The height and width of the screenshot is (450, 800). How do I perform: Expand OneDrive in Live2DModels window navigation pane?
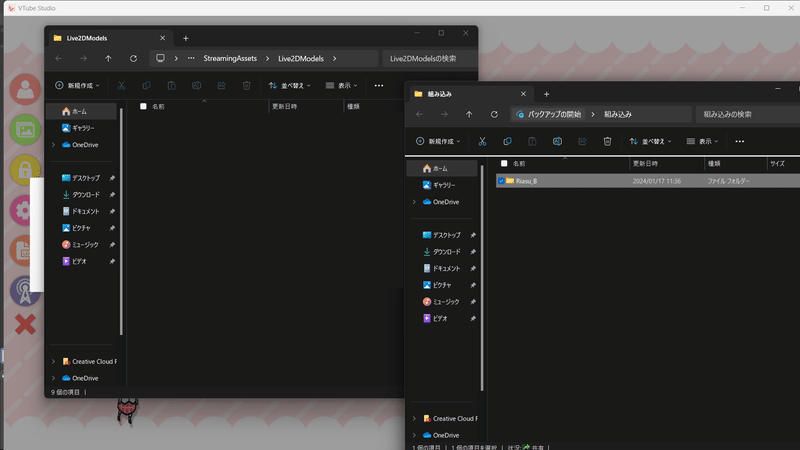[x=54, y=145]
